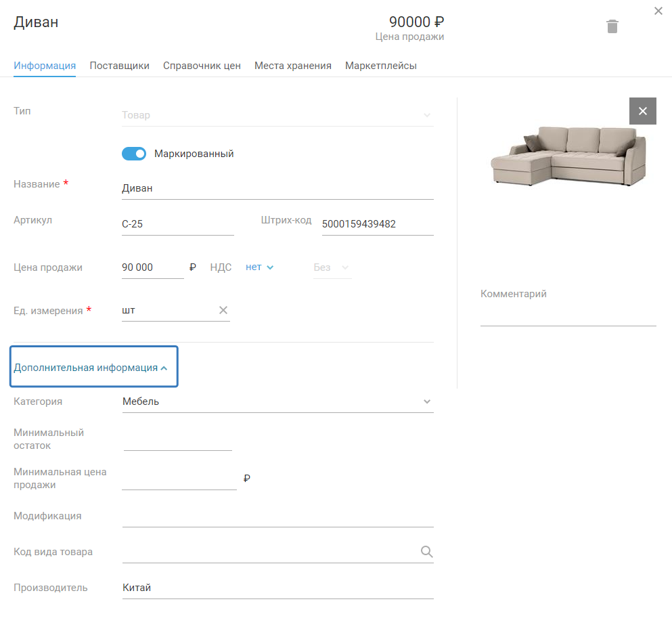
Task: Click the sofa product thumbnail
Action: click(x=567, y=155)
